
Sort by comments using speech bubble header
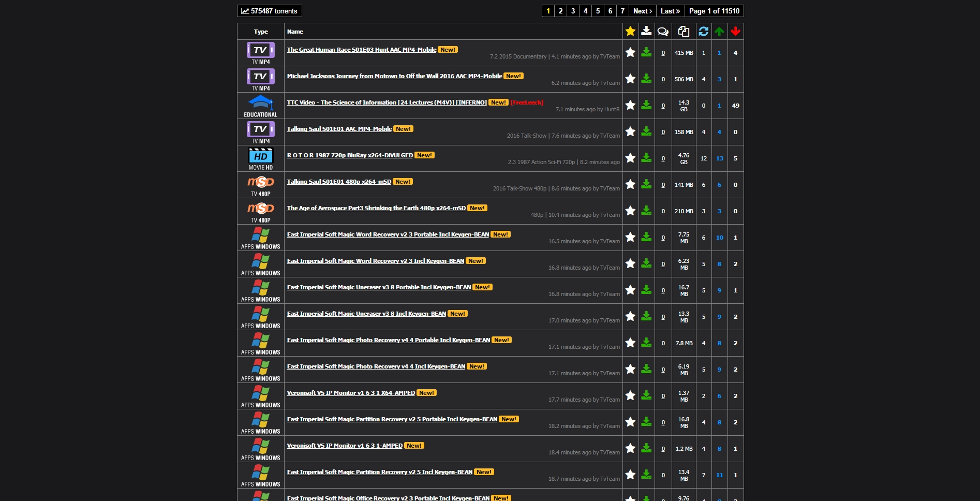tap(663, 32)
